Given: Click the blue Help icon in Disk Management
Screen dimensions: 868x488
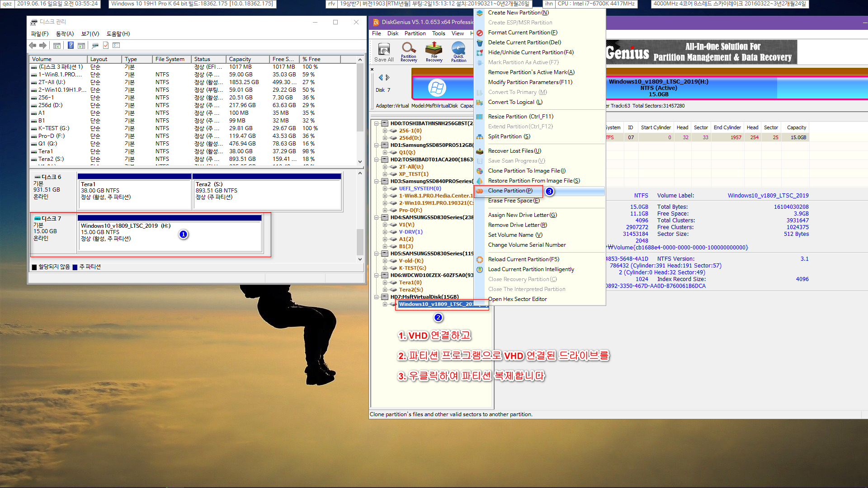Looking at the screenshot, I should click(71, 45).
